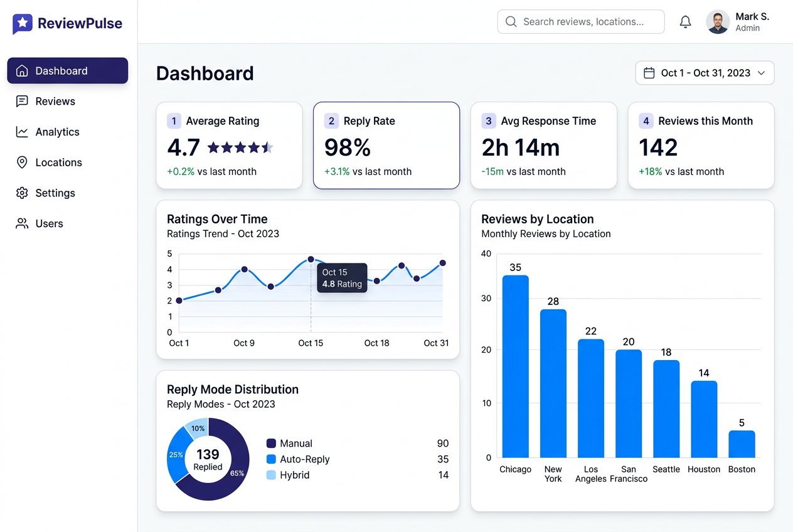This screenshot has height=532, width=793.
Task: Click the San Francisco bar showing 20
Action: (x=629, y=403)
